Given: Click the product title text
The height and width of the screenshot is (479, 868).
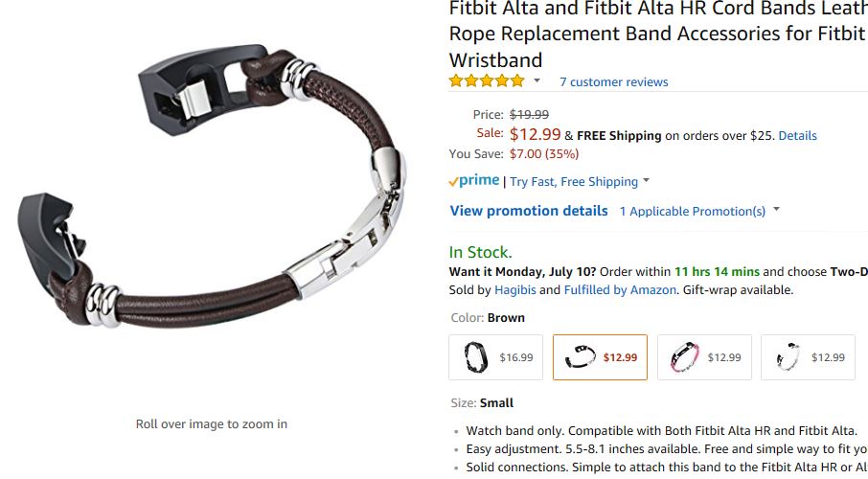Looking at the screenshot, I should (658, 34).
